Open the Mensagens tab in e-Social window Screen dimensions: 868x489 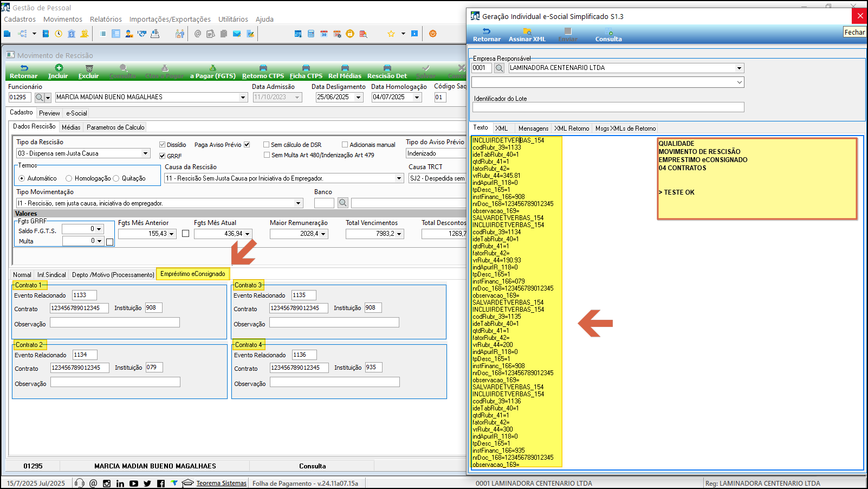(x=533, y=128)
